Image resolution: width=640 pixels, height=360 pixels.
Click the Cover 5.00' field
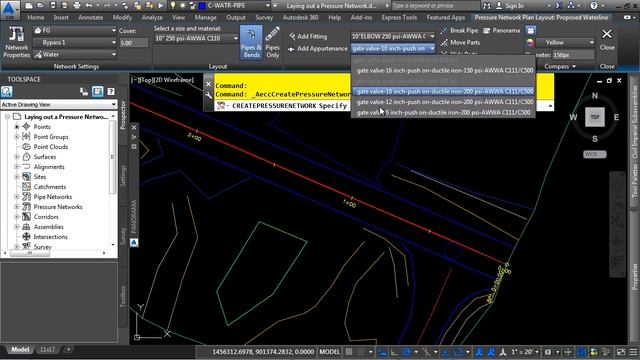pyautogui.click(x=133, y=42)
